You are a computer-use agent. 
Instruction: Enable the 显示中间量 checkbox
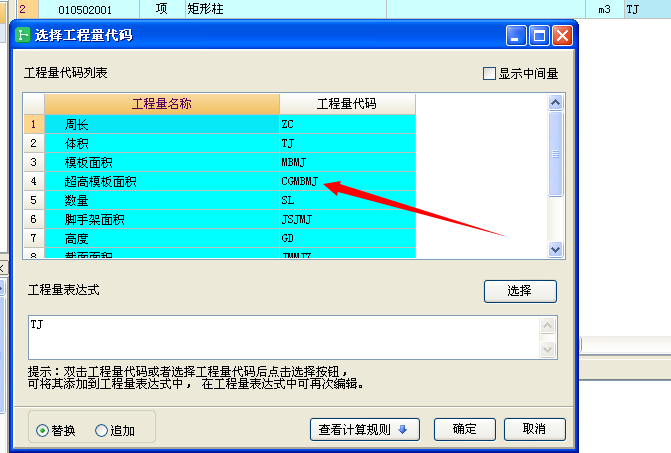tap(489, 74)
